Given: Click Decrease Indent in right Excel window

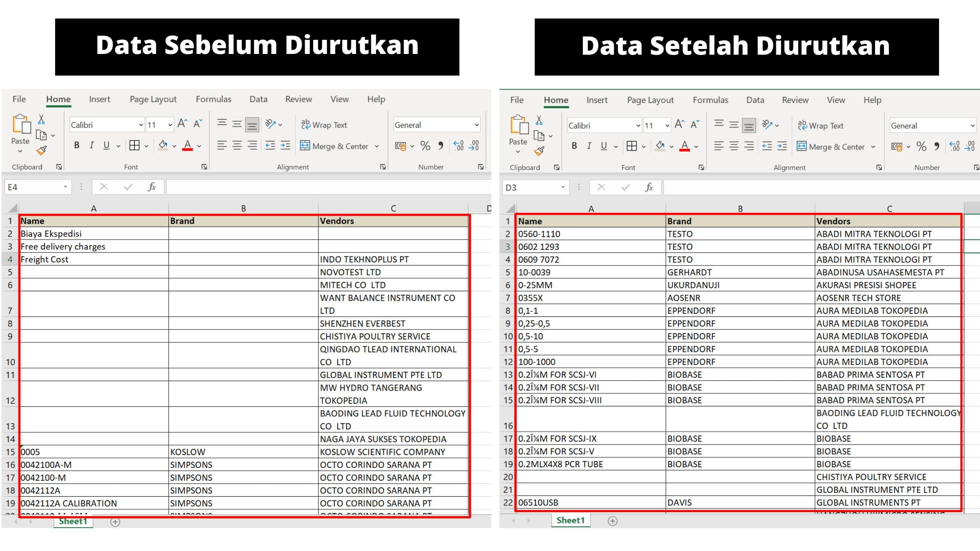Looking at the screenshot, I should click(767, 146).
